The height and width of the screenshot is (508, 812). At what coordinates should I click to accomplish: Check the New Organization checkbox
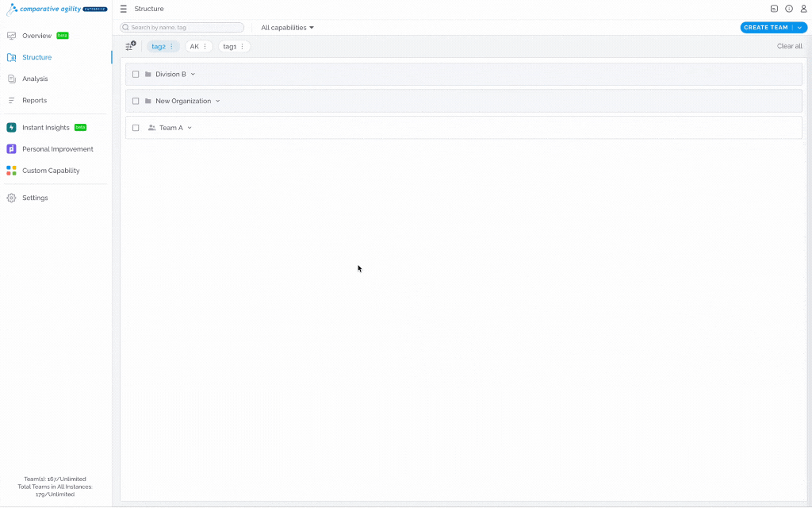pos(136,101)
